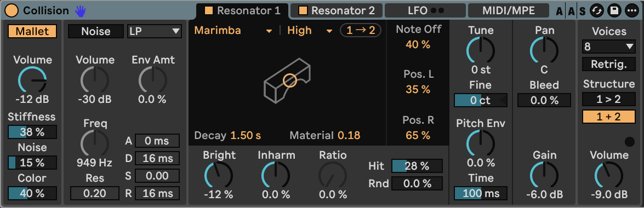Select the 1 + 2 structure
The width and height of the screenshot is (644, 208).
coord(609,117)
